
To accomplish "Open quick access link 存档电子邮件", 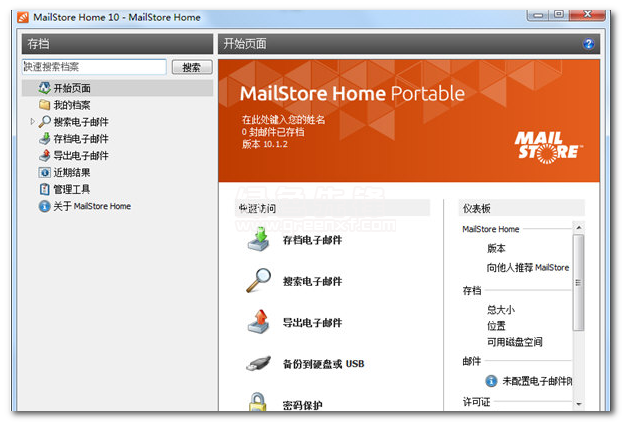I will point(312,240).
